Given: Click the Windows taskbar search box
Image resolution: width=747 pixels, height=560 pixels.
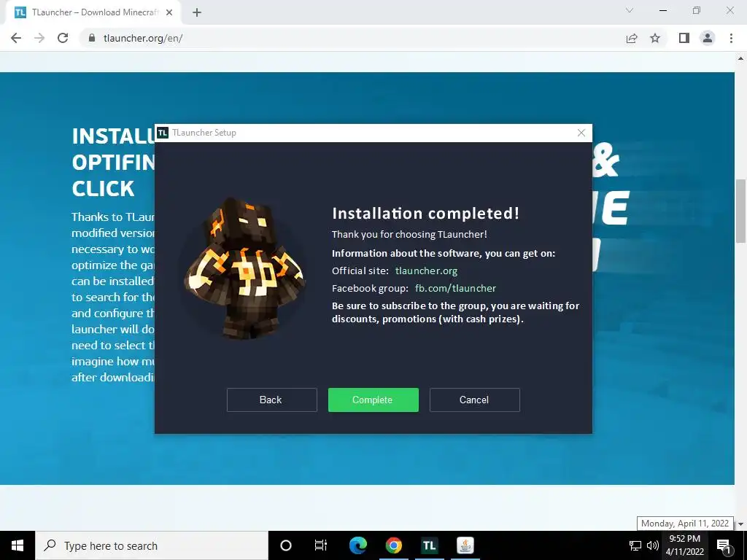Looking at the screenshot, I should (x=152, y=545).
